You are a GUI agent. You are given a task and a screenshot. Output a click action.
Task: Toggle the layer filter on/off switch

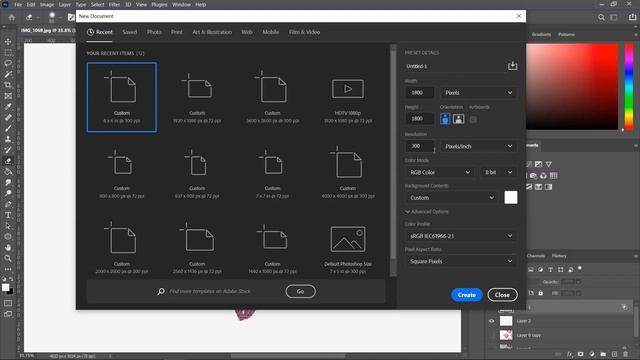(x=580, y=269)
